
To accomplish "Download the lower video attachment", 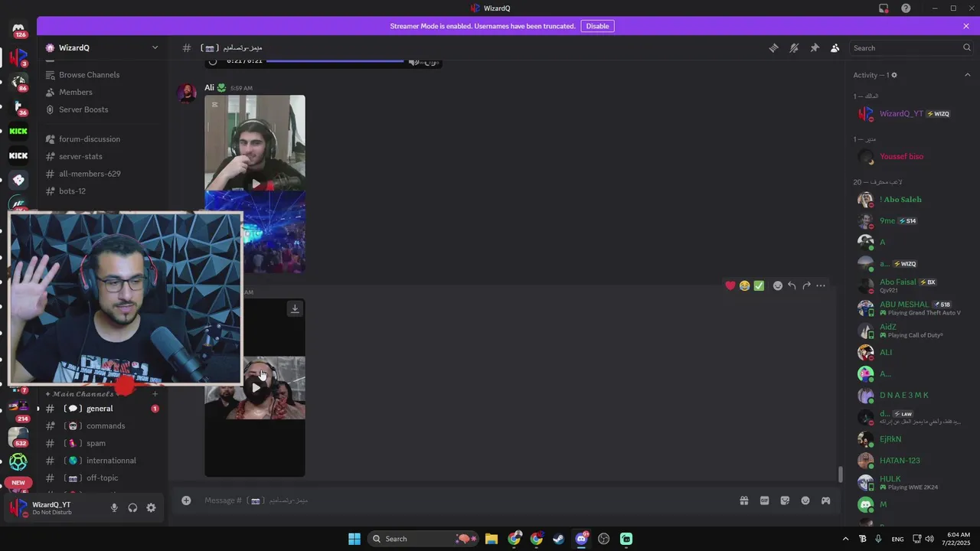I will (295, 308).
